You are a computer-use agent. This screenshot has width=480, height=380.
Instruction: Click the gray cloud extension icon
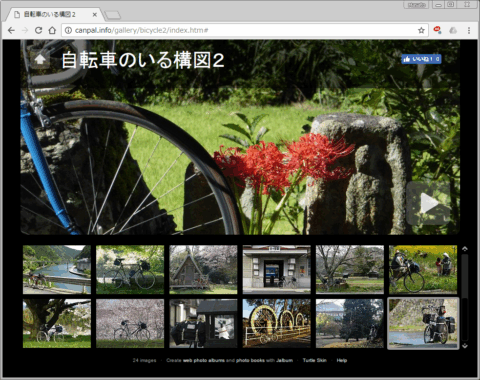[x=453, y=30]
